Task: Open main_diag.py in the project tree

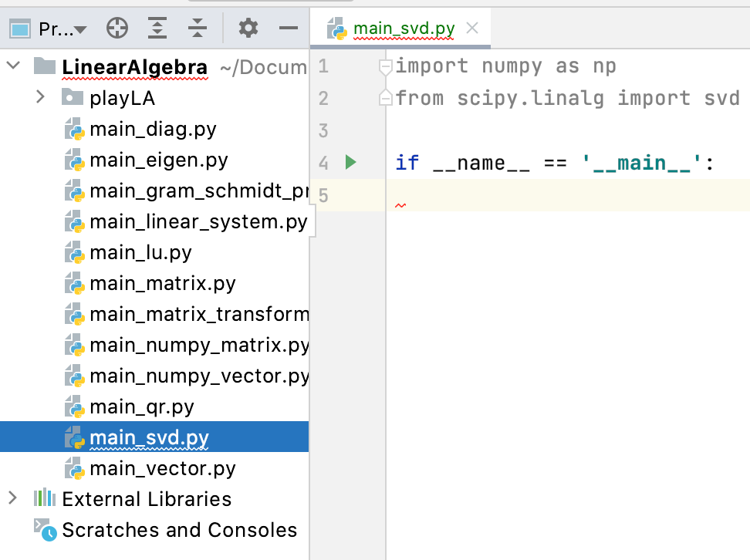Action: click(x=153, y=129)
